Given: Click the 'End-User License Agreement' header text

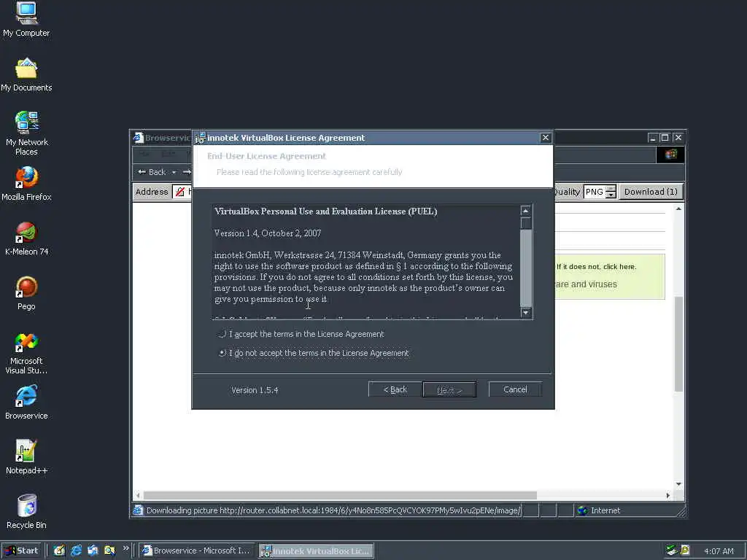Looking at the screenshot, I should point(266,156).
